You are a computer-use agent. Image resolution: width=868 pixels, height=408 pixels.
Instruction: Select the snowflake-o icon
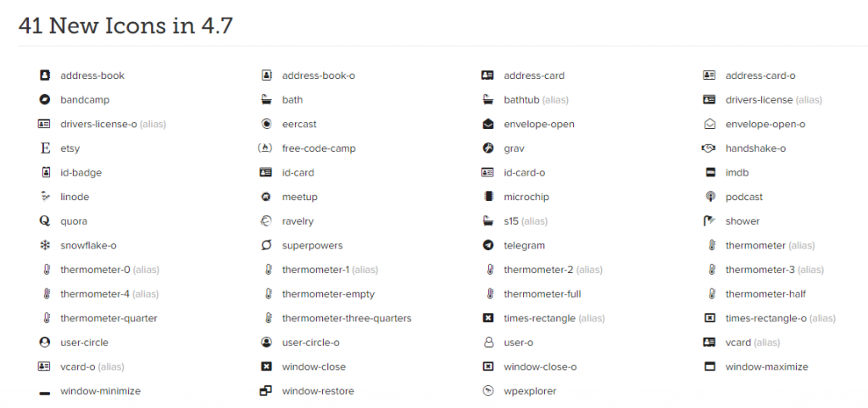coord(45,245)
